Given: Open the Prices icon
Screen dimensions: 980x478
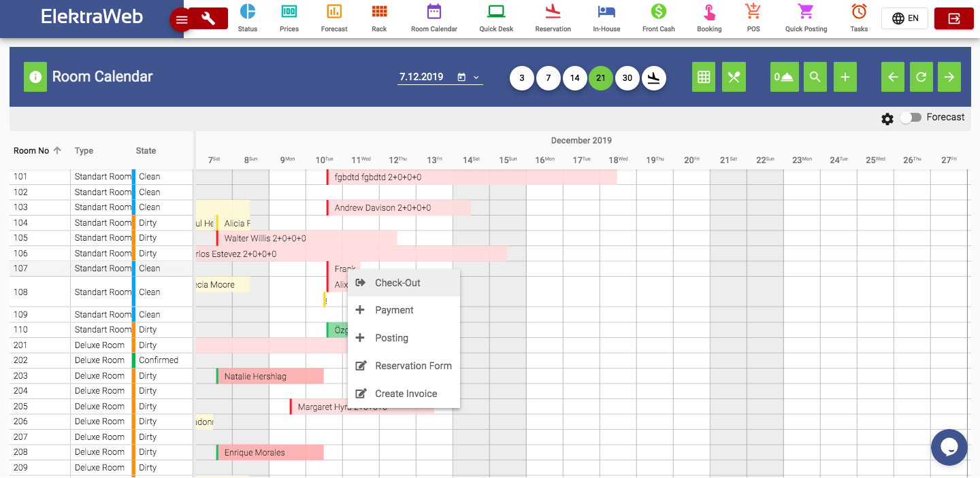Looking at the screenshot, I should pos(289,12).
